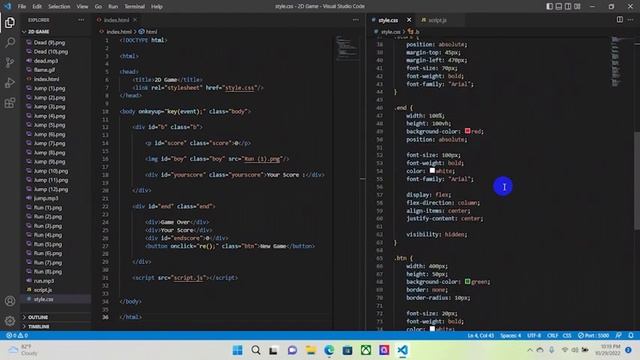The image size is (640, 360).
Task: Click the html breadcrumb in left editor
Action: 151,31
